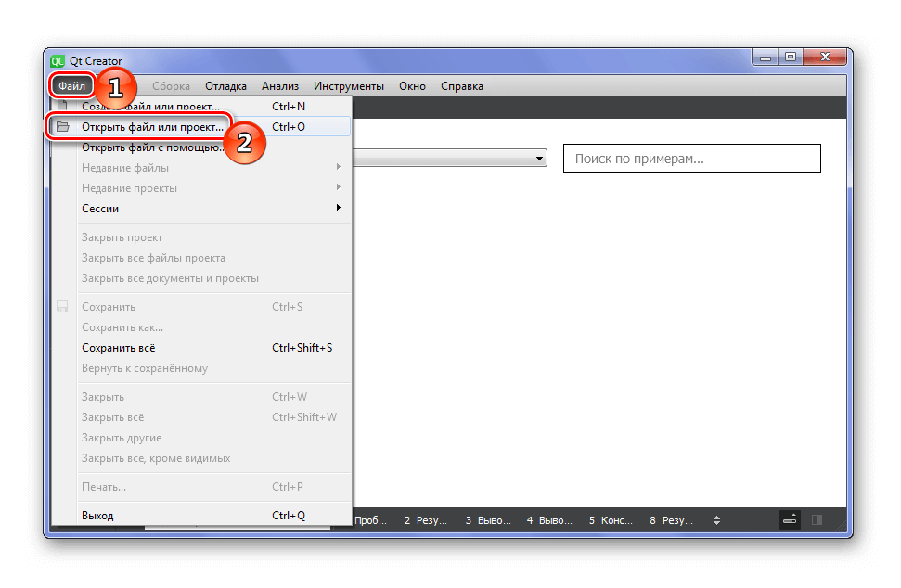
Task: Select Закрыть все, кроме видимых
Action: (x=201, y=458)
